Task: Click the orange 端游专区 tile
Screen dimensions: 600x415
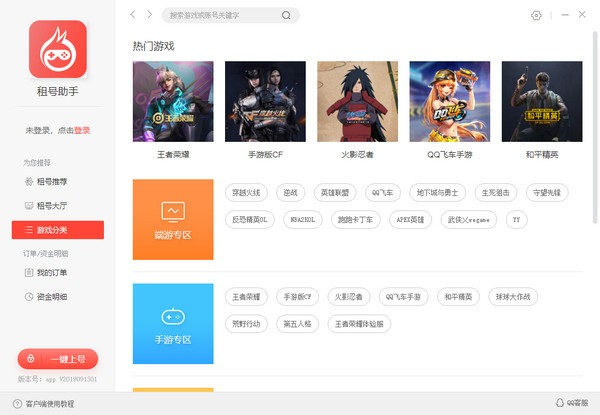Action: click(173, 220)
